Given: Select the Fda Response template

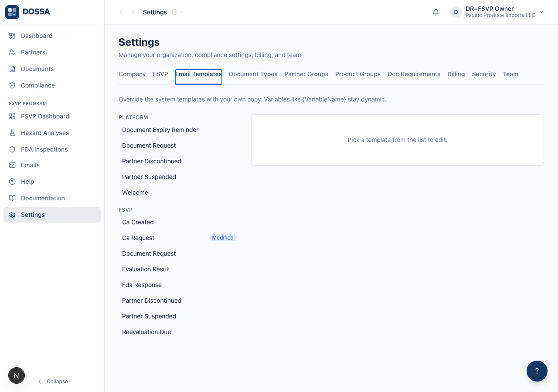Looking at the screenshot, I should pyautogui.click(x=180, y=285).
